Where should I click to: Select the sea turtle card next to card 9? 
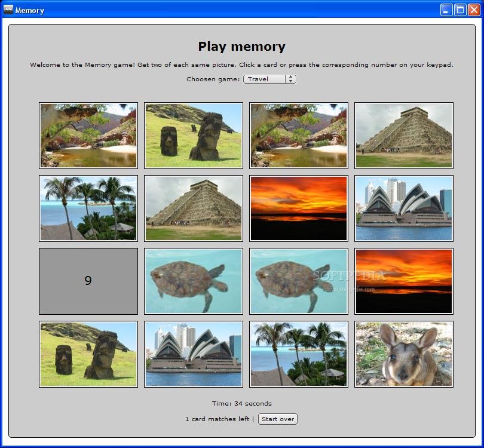(194, 281)
